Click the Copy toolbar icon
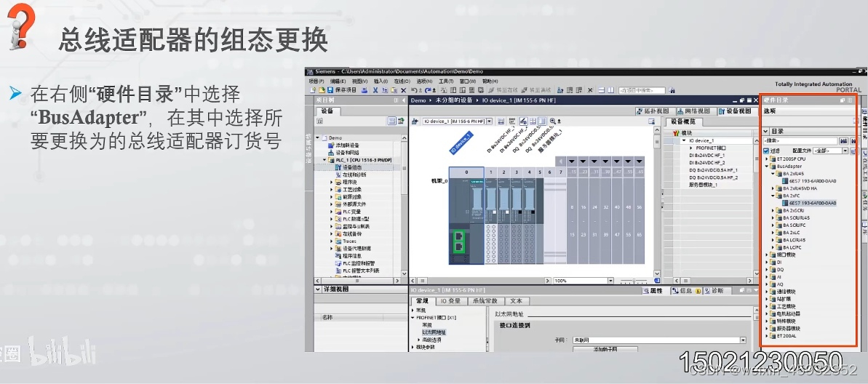Image resolution: width=868 pixels, height=384 pixels. pyautogui.click(x=384, y=90)
